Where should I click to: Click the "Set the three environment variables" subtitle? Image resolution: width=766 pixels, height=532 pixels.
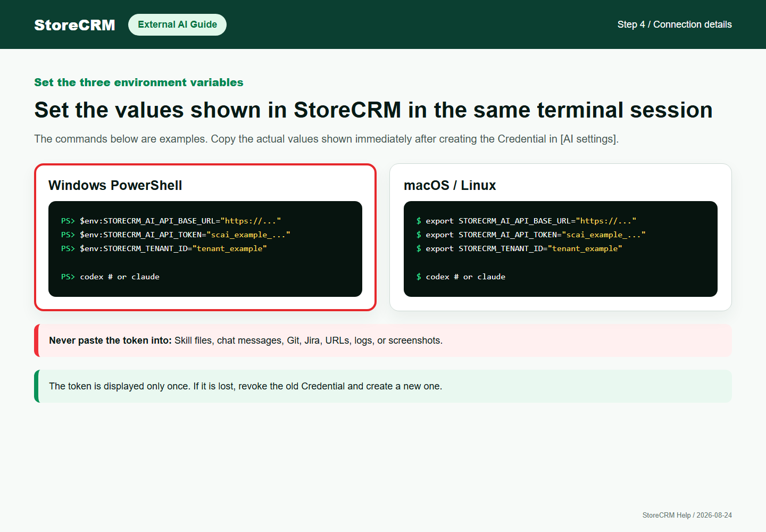click(139, 82)
